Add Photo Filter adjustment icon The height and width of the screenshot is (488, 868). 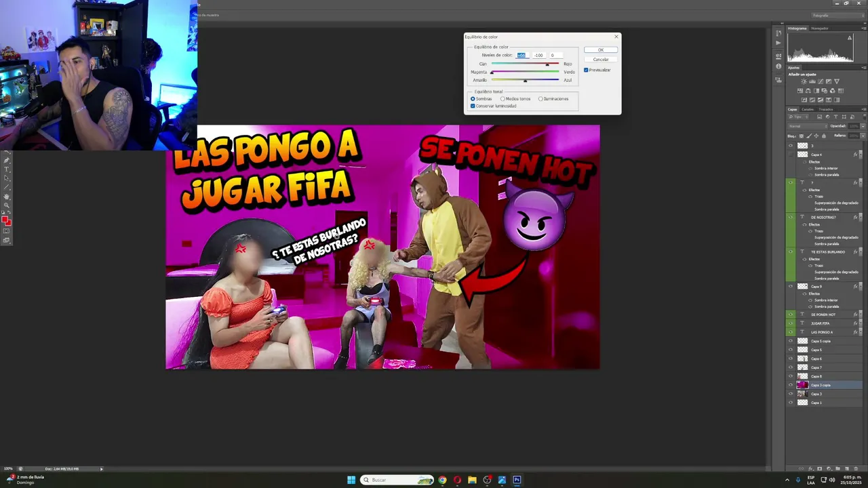825,91
